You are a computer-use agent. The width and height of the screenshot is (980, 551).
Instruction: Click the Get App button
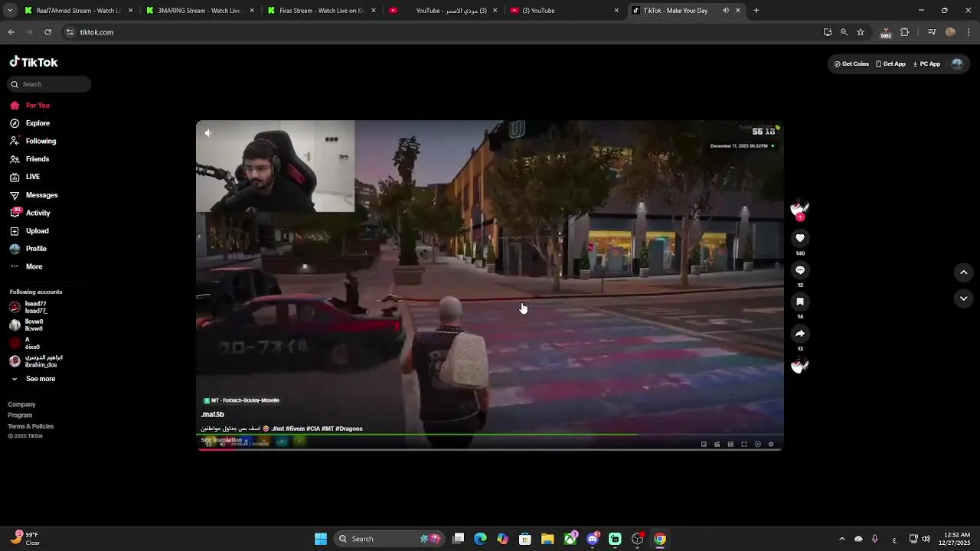coord(890,64)
